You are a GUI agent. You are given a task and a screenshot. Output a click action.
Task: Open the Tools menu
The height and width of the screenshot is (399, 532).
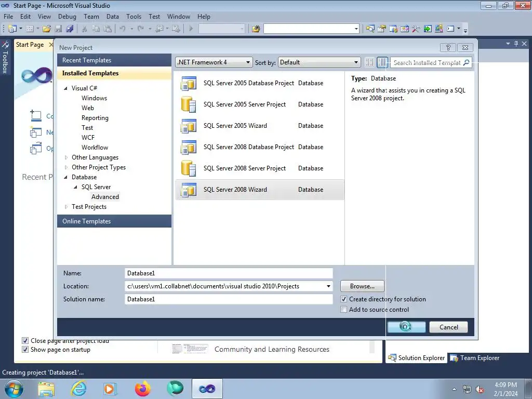click(134, 16)
